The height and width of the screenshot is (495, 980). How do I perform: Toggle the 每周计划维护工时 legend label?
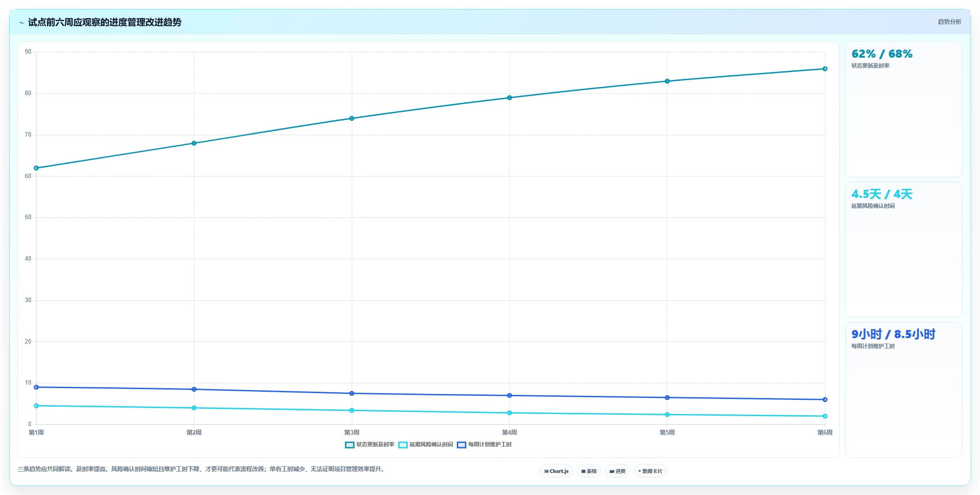point(490,445)
